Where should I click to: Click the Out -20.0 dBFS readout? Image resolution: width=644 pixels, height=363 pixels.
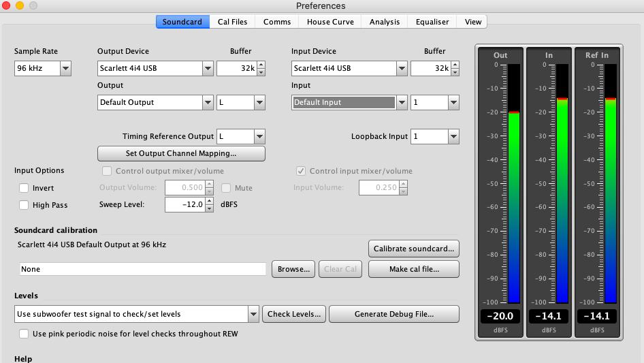click(500, 316)
